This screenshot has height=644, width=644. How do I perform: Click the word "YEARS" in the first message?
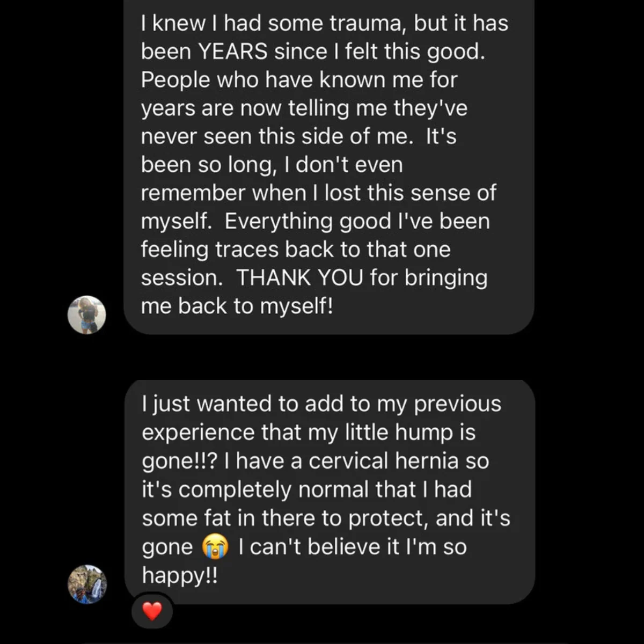[233, 52]
